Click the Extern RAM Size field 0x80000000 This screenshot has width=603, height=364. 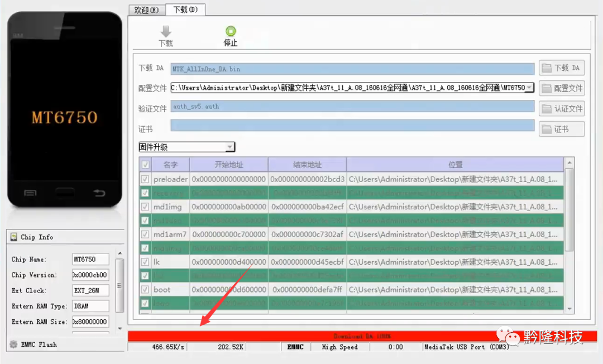[90, 322]
